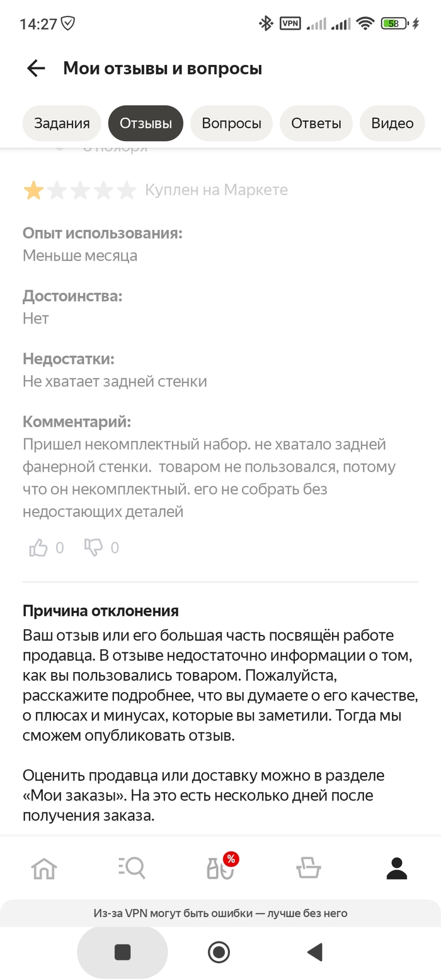Screen dimensions: 441x980
Task: Tap the thumbs-down dislike icon
Action: (x=93, y=548)
